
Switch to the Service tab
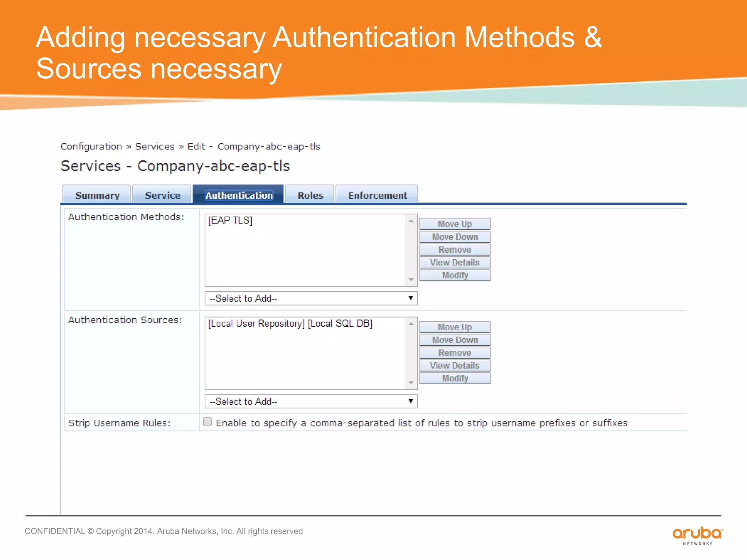162,195
